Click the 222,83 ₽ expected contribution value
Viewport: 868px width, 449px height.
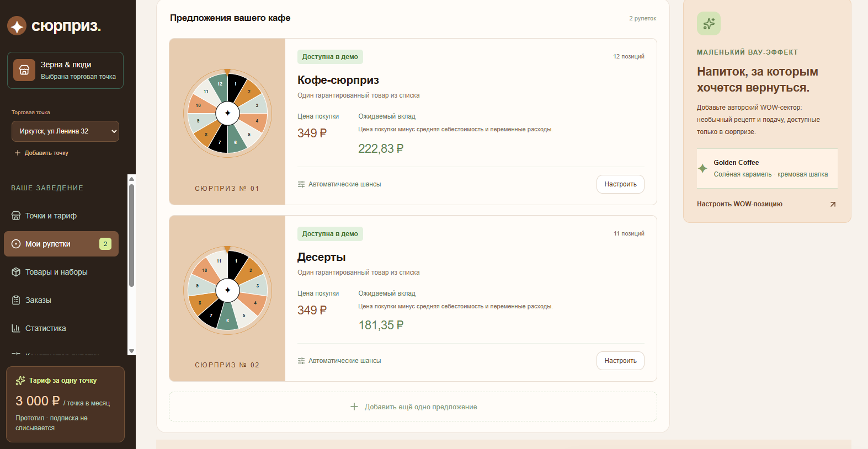pos(381,148)
